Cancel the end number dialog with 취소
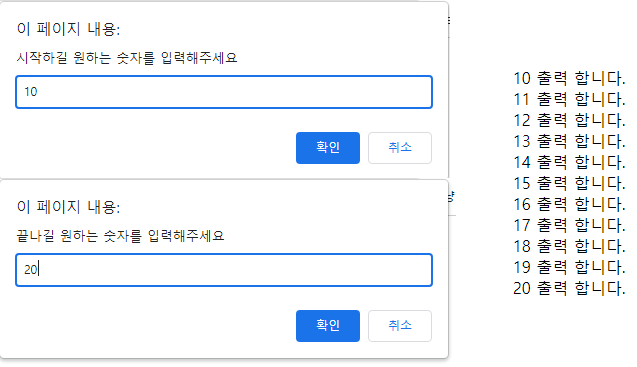This screenshot has width=637, height=367. pyautogui.click(x=400, y=326)
